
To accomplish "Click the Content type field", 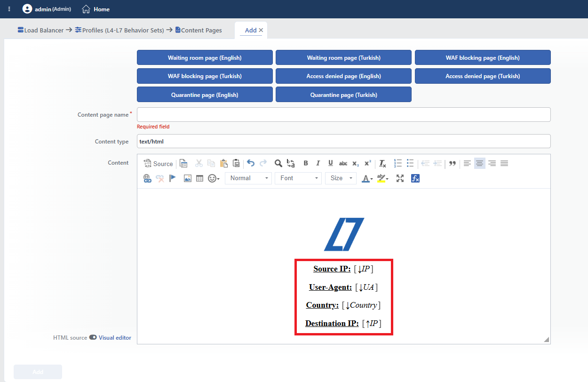I will [x=344, y=142].
